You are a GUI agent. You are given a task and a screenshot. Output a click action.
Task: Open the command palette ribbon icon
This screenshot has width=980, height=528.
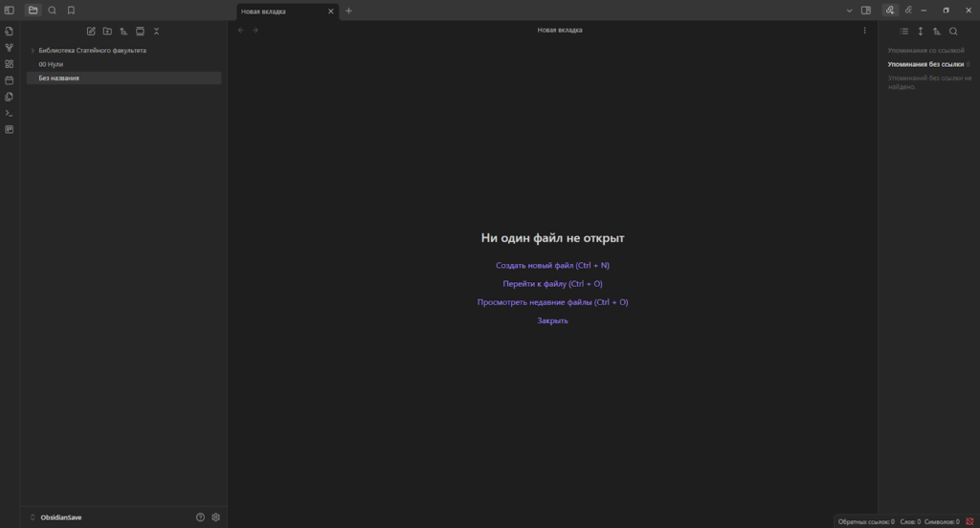click(10, 113)
